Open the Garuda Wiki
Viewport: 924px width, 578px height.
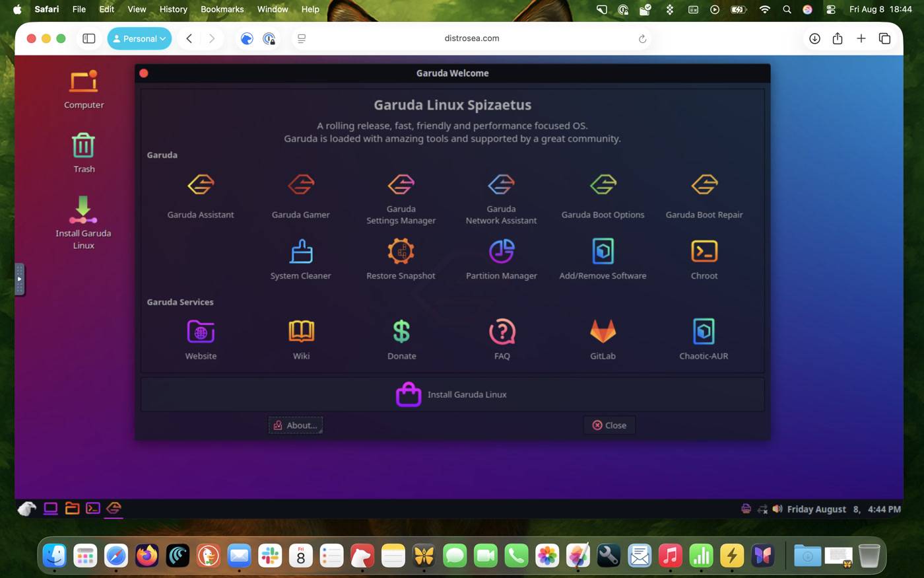coord(301,340)
